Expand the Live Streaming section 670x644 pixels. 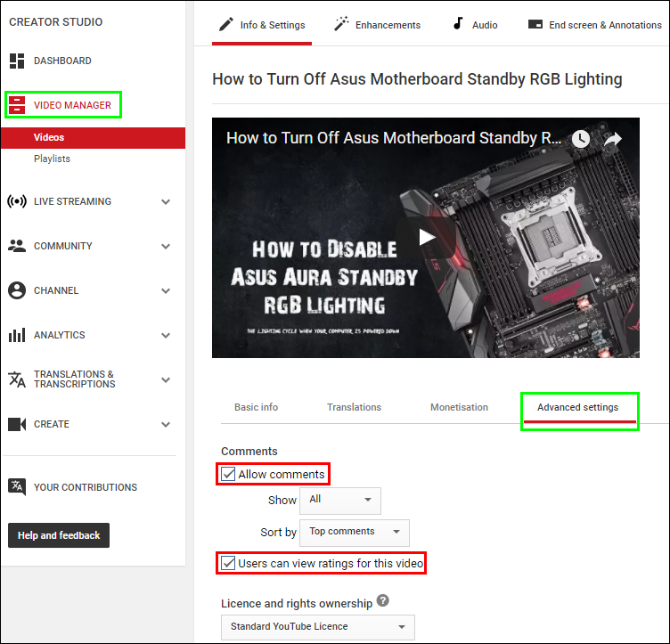pyautogui.click(x=166, y=201)
